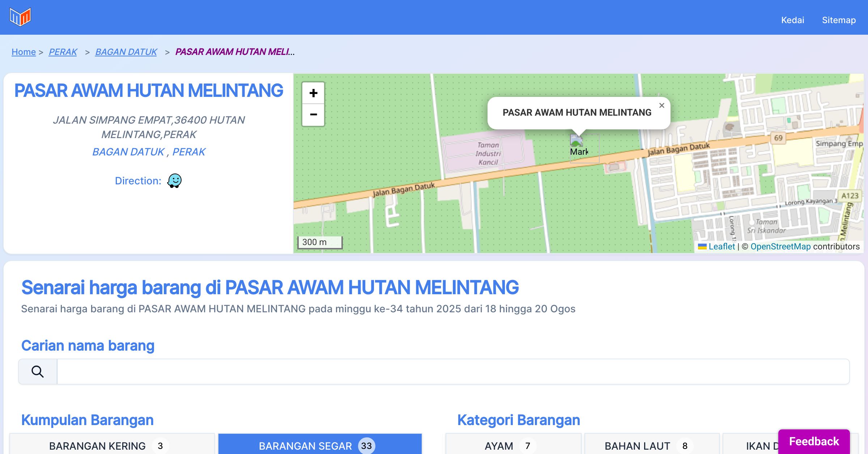Click the search magnifier icon

[x=38, y=372]
